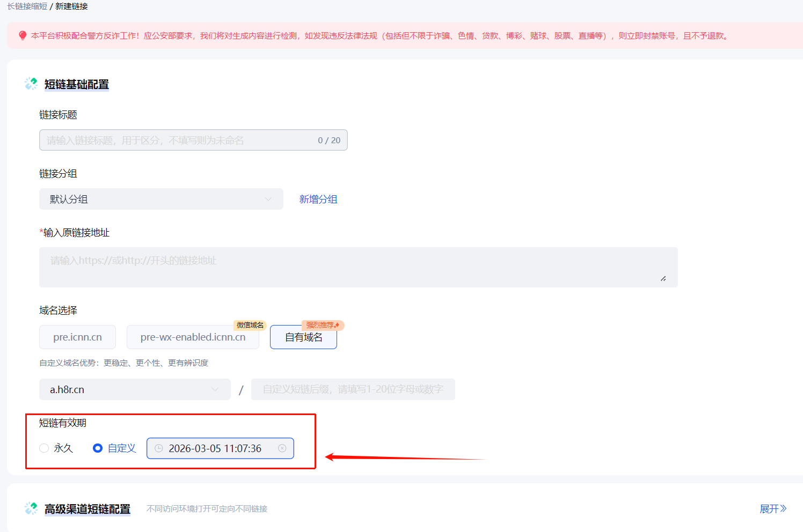Choose the pre-wx-enabled.icnn.cn domain option
This screenshot has width=803, height=532.
point(193,337)
